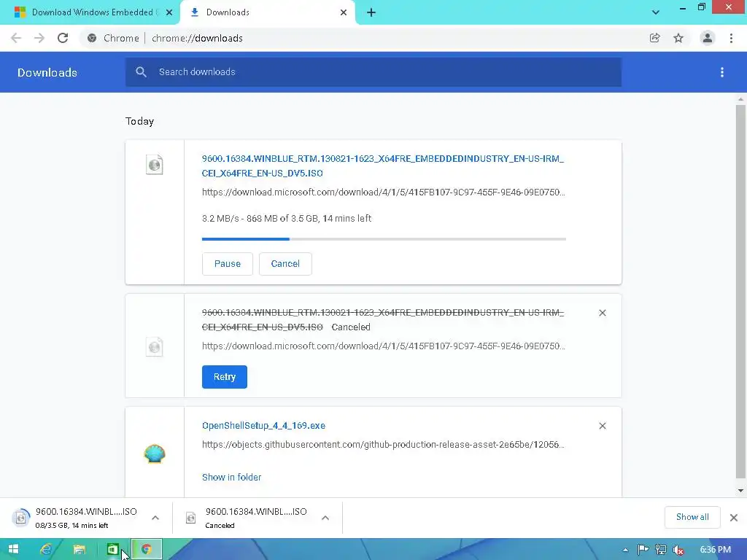Screen dimensions: 747x560
Task: Click the page vertical scrollbar
Action: pos(740,292)
